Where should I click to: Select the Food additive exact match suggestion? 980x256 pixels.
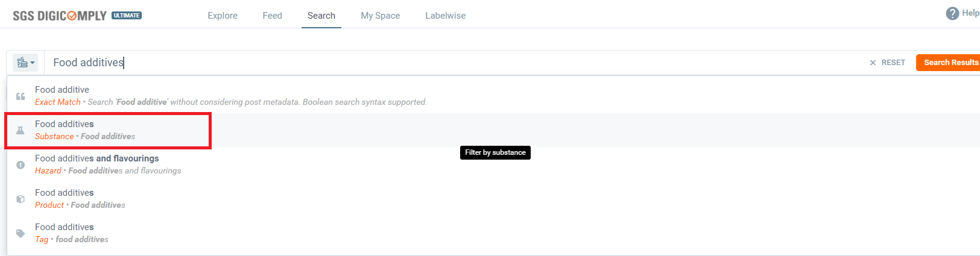point(62,95)
